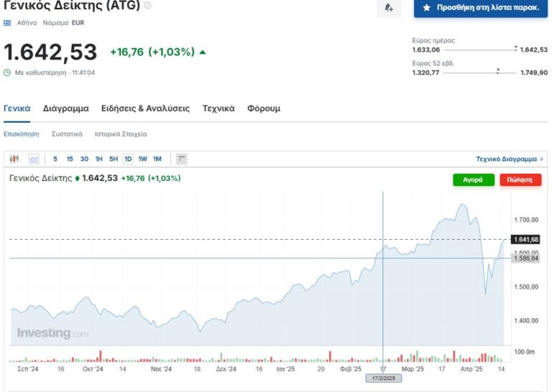Click the Investing.com watermark logo
The image size is (552, 392).
[x=52, y=333]
